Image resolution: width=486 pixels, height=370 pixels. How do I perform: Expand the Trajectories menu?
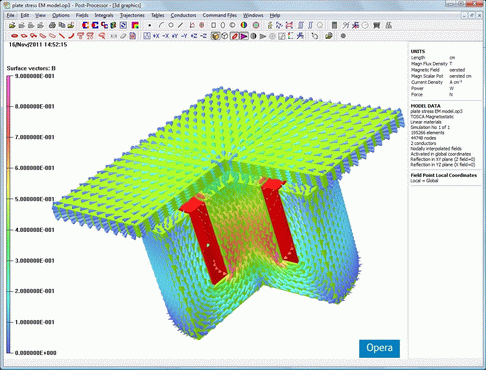(132, 15)
